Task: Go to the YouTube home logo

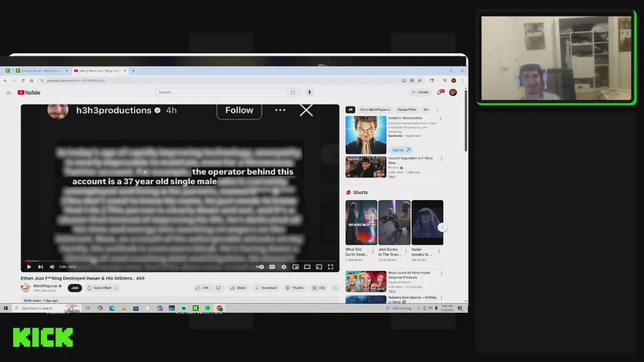Action: click(29, 93)
